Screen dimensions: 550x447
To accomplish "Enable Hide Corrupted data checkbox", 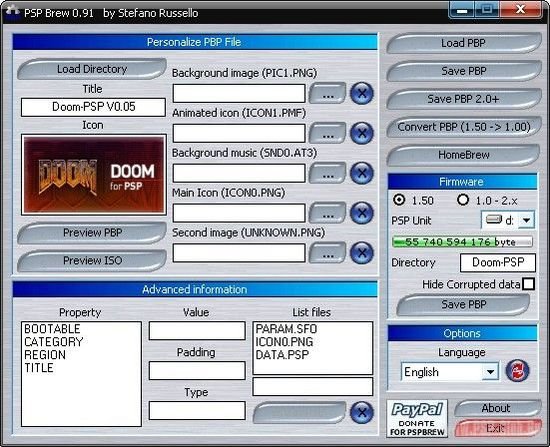I will click(x=528, y=284).
